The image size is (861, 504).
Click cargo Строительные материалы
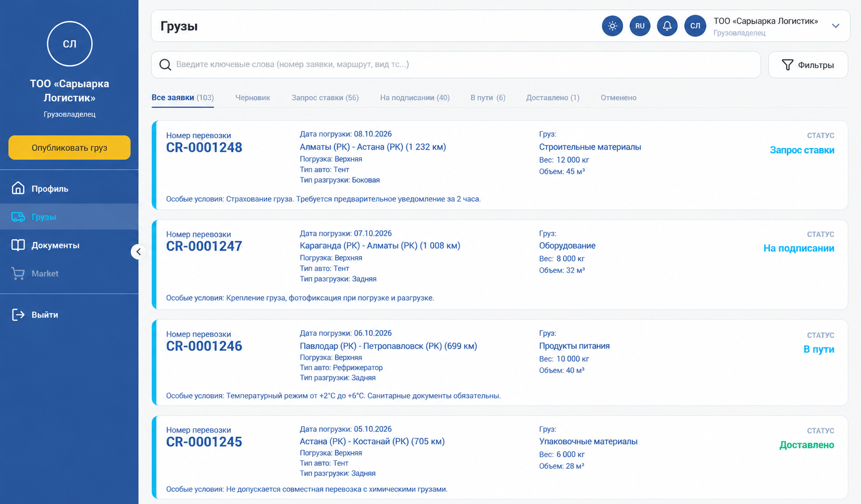590,147
